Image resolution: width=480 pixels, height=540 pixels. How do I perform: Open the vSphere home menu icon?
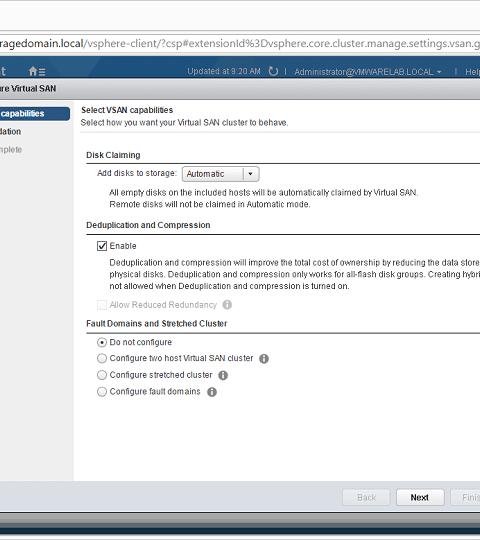pyautogui.click(x=37, y=71)
